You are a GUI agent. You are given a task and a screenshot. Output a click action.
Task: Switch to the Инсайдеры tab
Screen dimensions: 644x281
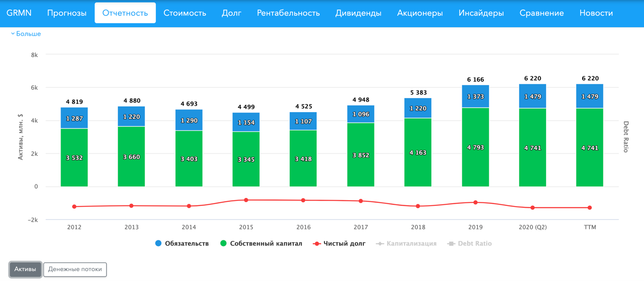pos(481,13)
